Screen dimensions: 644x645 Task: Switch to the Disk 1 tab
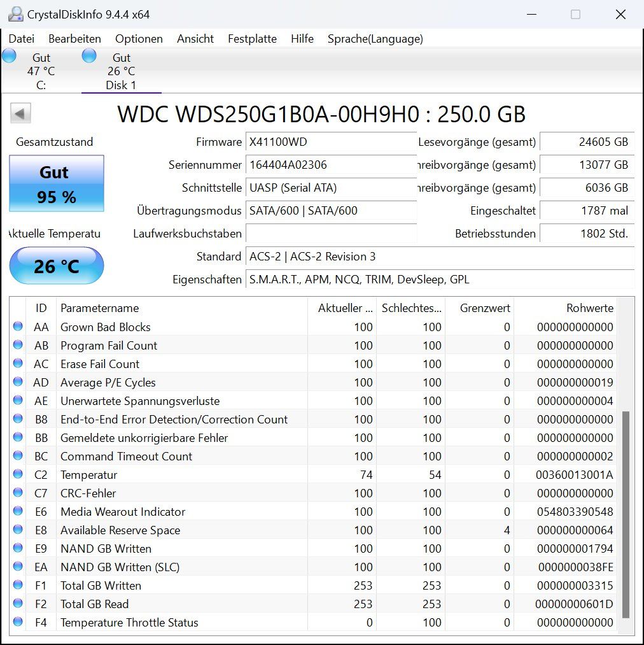click(121, 71)
